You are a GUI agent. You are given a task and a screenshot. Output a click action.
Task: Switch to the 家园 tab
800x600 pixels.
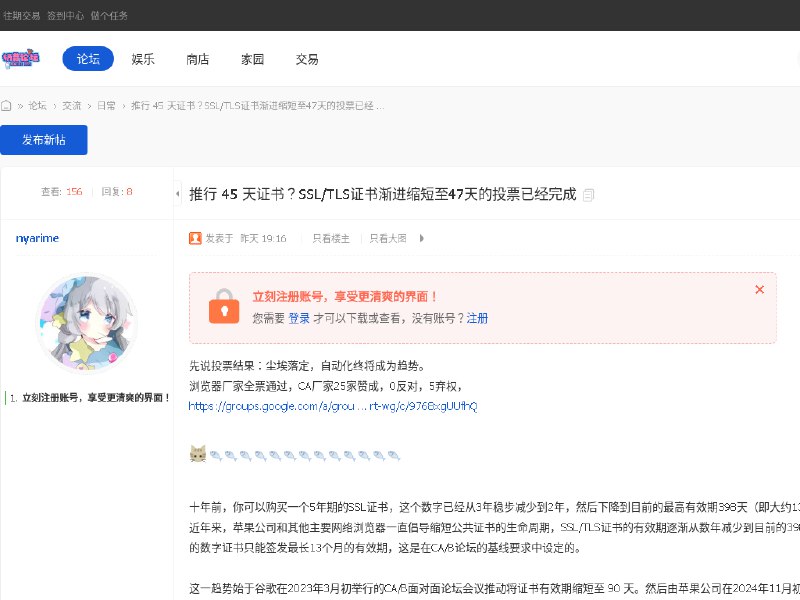pos(252,59)
